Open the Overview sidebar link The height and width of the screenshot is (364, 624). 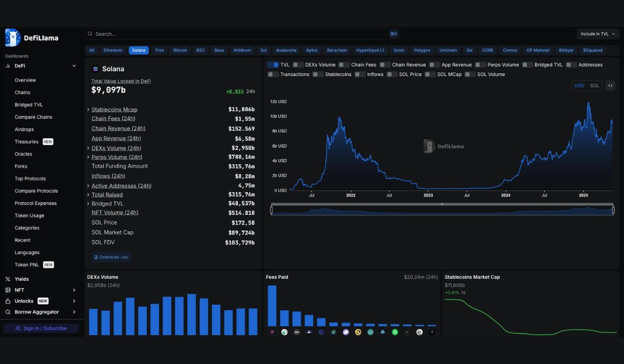25,80
